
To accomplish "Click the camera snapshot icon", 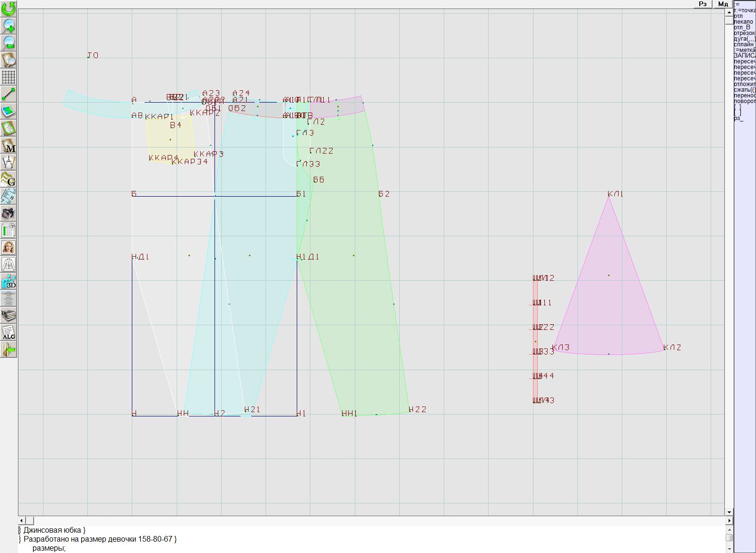I will pos(9,214).
